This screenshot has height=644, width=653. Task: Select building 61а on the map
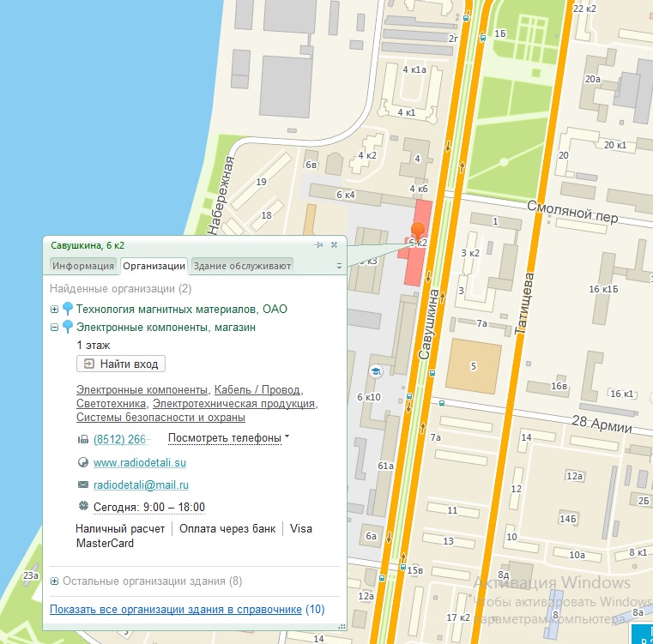[x=385, y=466]
